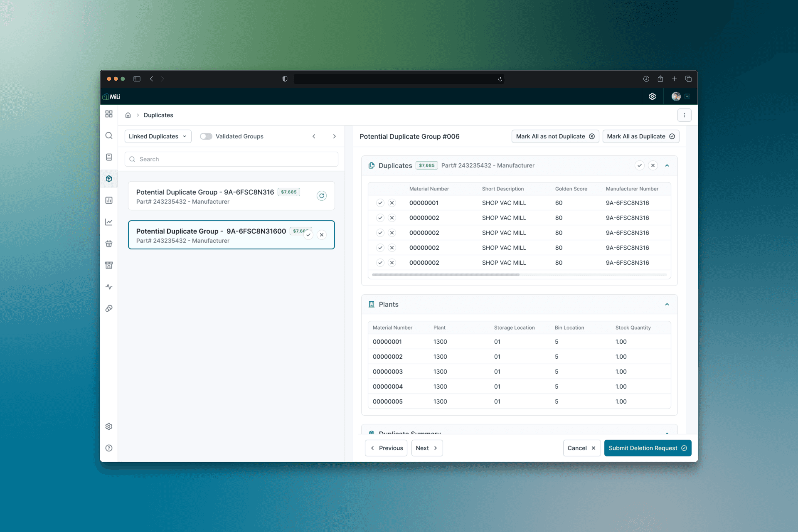Click the activity pulse sidebar icon
The image size is (798, 532).
[109, 287]
